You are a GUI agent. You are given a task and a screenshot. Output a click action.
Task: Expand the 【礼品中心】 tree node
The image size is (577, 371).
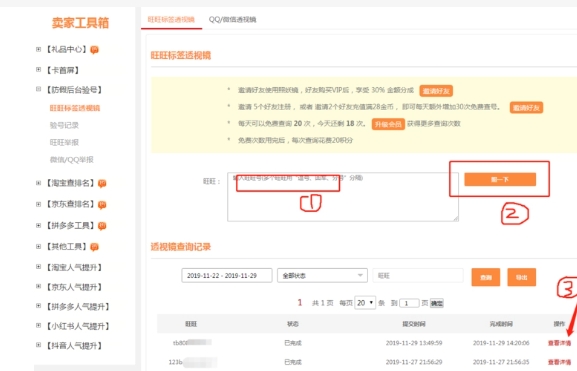click(x=38, y=49)
